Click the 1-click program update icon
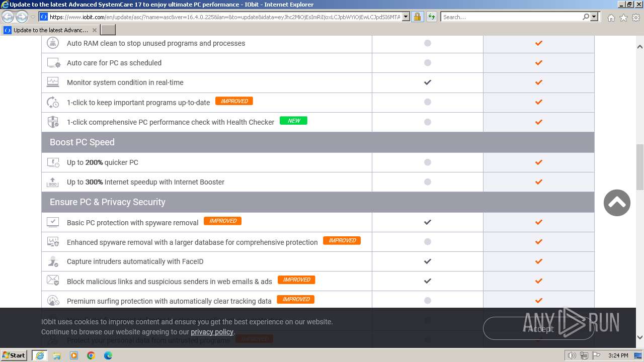The image size is (644, 362). click(53, 102)
